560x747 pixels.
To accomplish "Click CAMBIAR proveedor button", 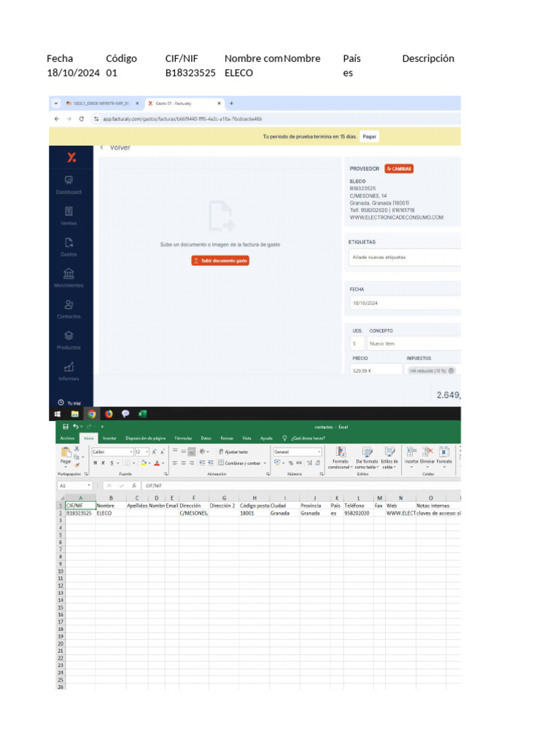I will tap(399, 169).
